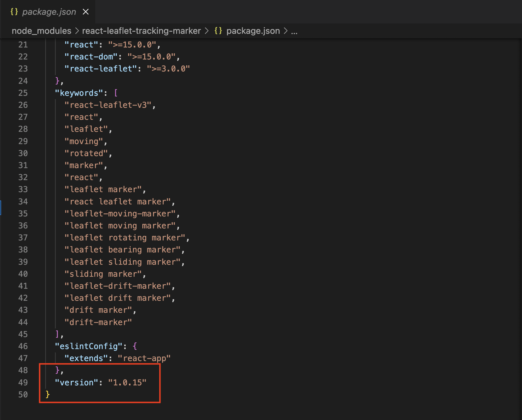Click the "rotated" keyword
Viewport: 522px width, 420px height.
[x=86, y=153]
